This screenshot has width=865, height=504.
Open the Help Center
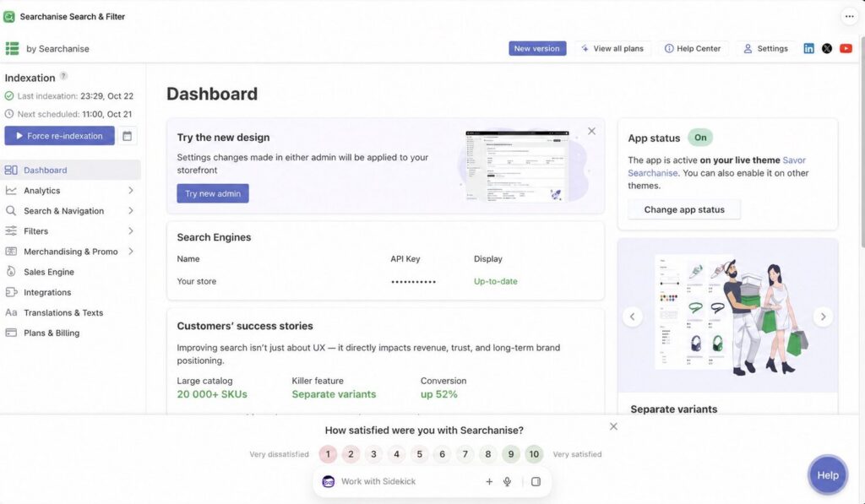coord(693,48)
